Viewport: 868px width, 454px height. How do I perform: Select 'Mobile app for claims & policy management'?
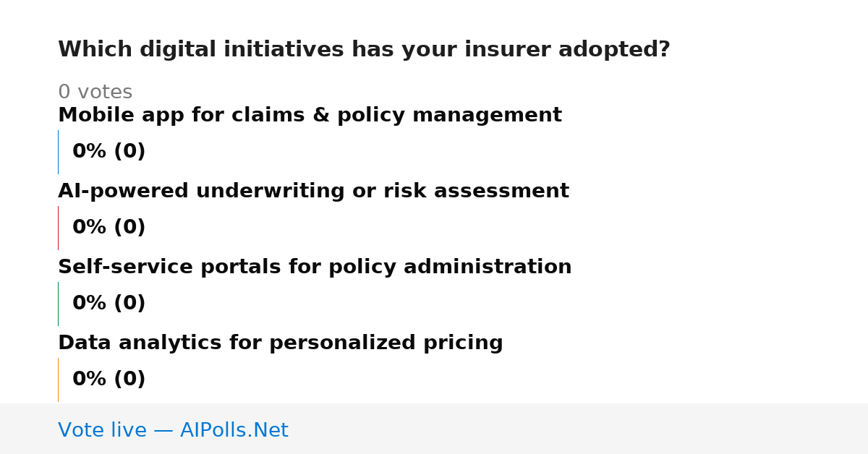click(310, 116)
